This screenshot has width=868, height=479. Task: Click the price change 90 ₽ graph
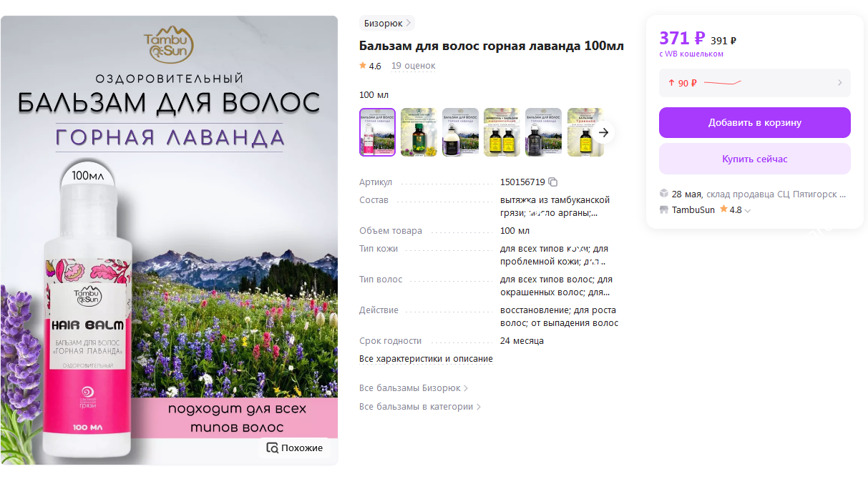pos(723,83)
